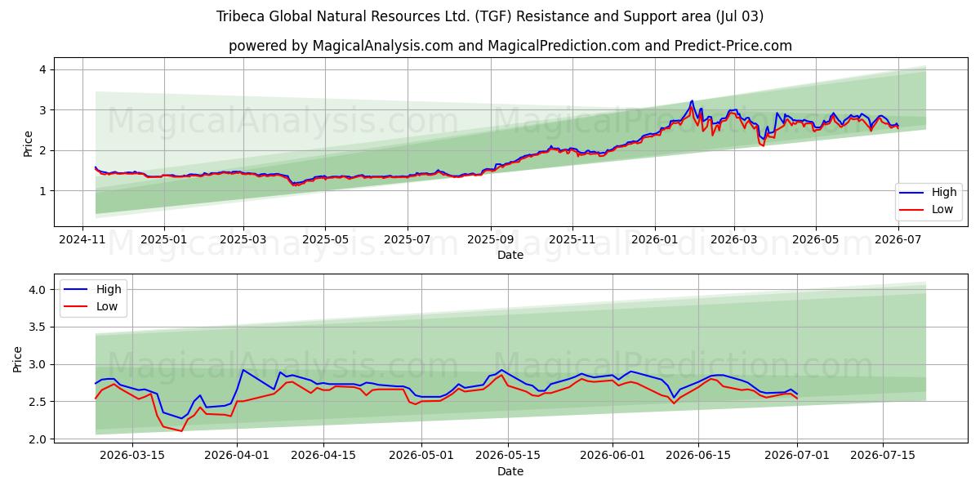The image size is (980, 490).
Task: Click the top chart 'Date' axis label
Action: click(510, 255)
